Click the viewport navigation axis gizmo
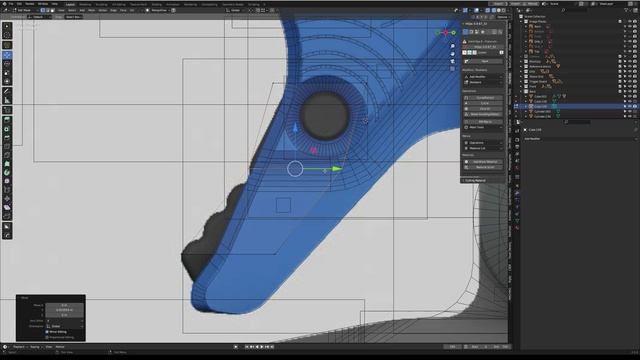 click(445, 32)
